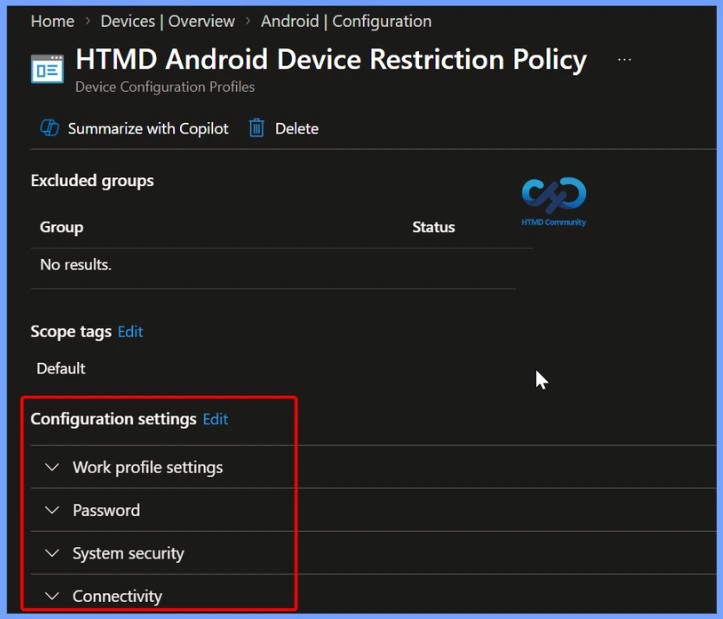Click the Status column header
This screenshot has width=723, height=619.
(433, 227)
